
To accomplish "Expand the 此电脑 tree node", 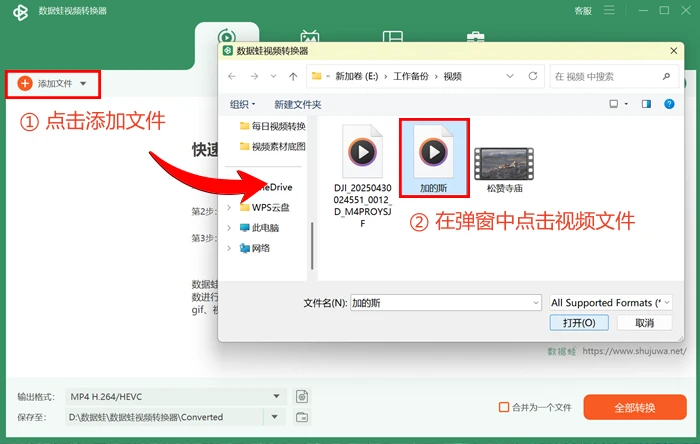I will pos(229,228).
